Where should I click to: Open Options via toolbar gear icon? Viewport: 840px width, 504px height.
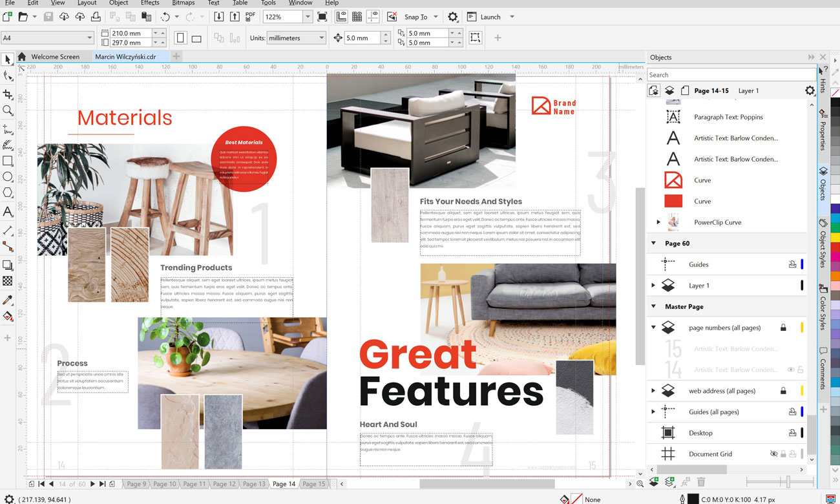pyautogui.click(x=453, y=17)
